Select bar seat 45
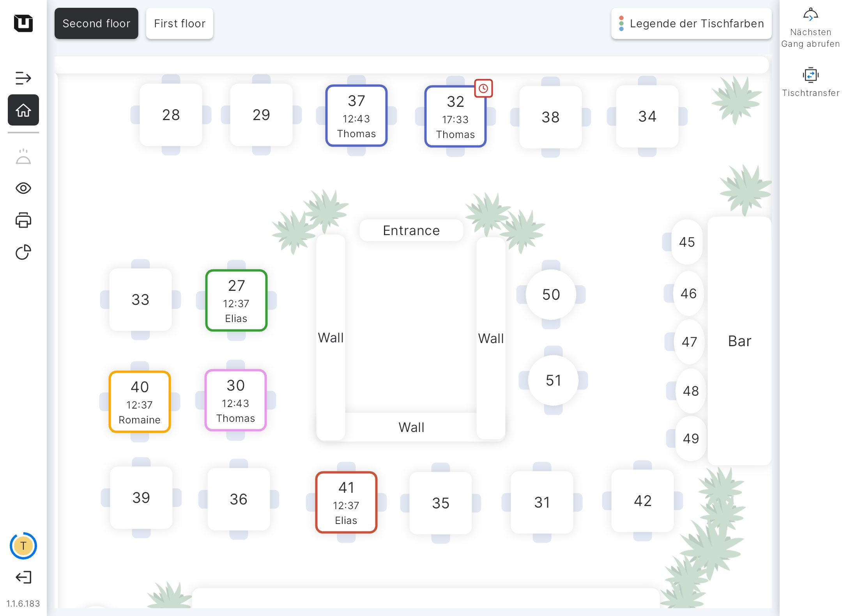The image size is (842, 616). (686, 242)
